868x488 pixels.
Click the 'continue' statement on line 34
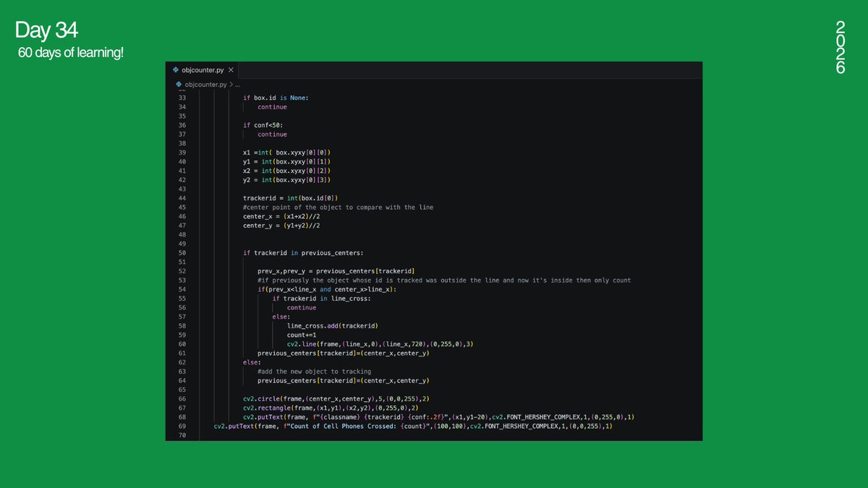tap(272, 107)
